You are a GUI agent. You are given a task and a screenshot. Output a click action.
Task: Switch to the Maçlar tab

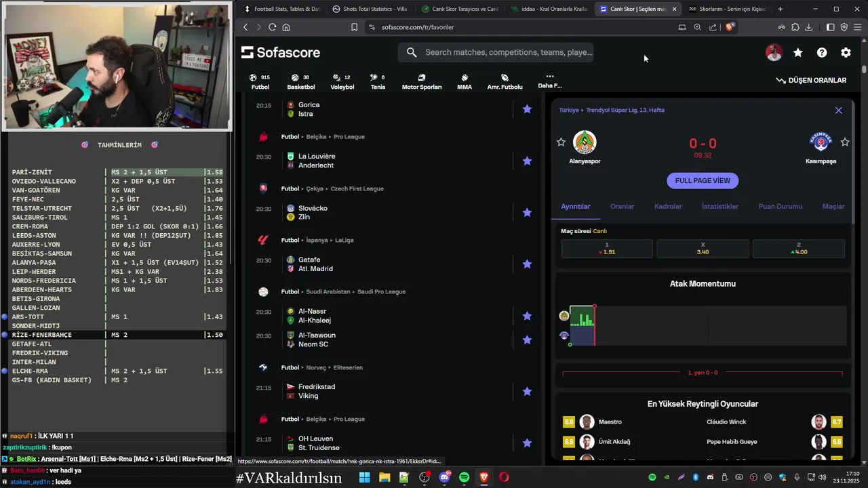click(x=833, y=206)
